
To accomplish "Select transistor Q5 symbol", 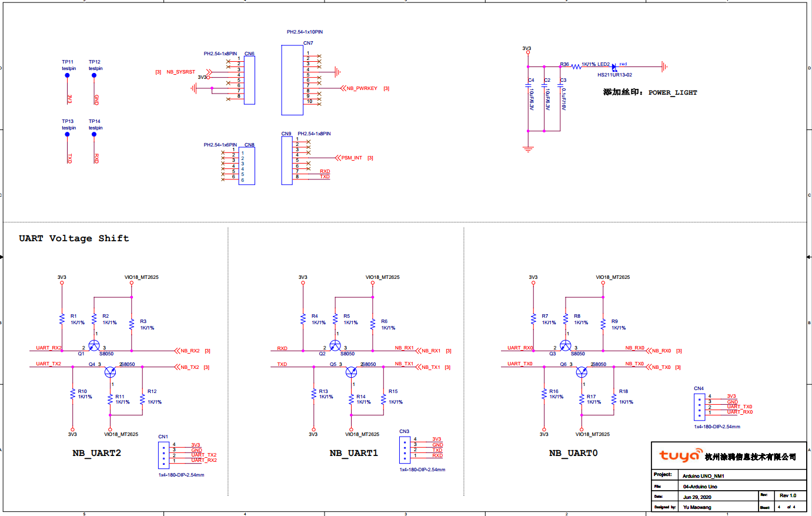I will 351,371.
